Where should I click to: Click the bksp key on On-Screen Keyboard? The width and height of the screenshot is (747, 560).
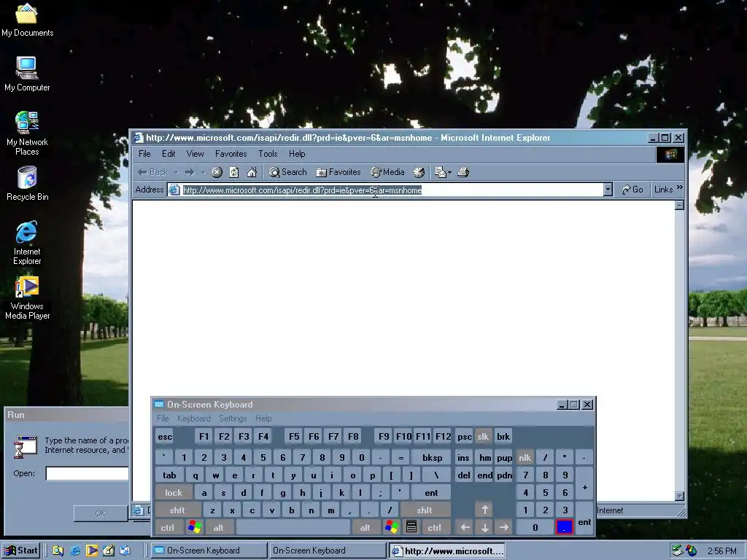(432, 458)
